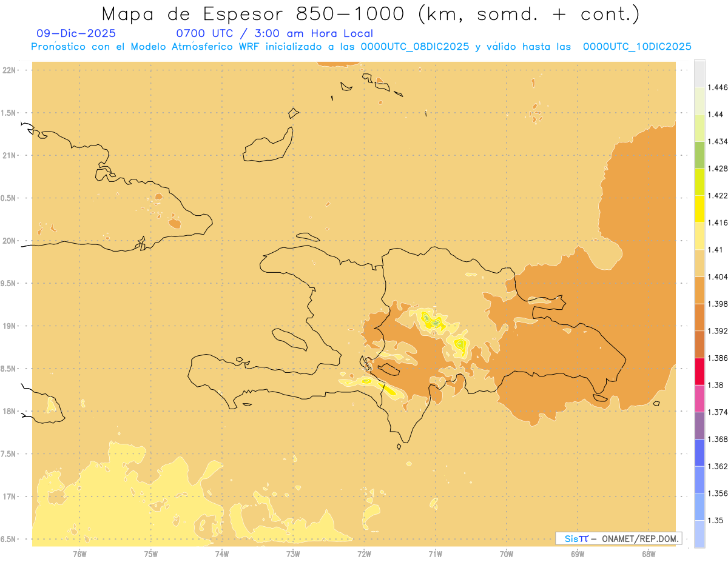The height and width of the screenshot is (562, 728).
Task: Click the colorbar label '1.392'
Action: (x=718, y=331)
